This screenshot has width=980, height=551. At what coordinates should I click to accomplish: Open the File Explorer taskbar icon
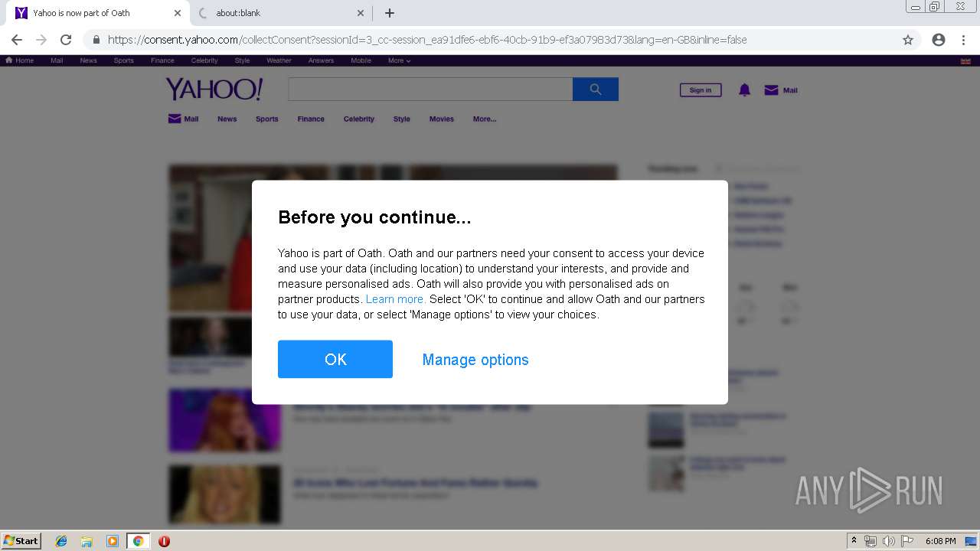pos(87,541)
